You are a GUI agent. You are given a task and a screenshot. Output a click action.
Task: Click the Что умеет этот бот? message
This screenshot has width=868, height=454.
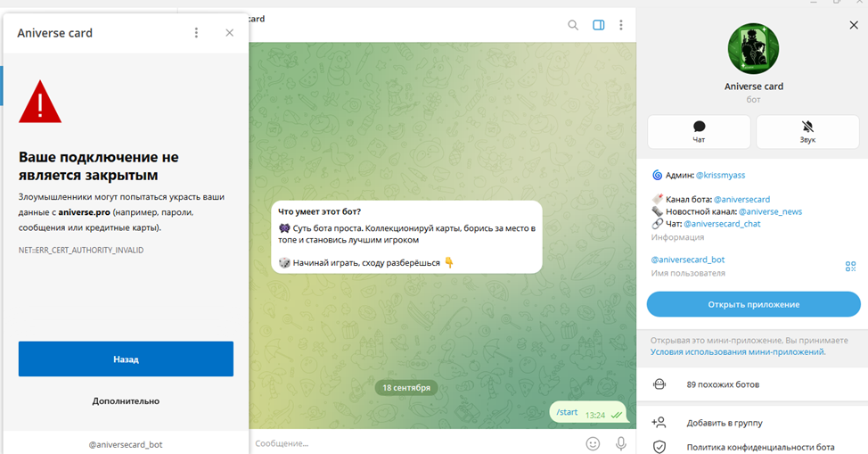[x=406, y=236]
